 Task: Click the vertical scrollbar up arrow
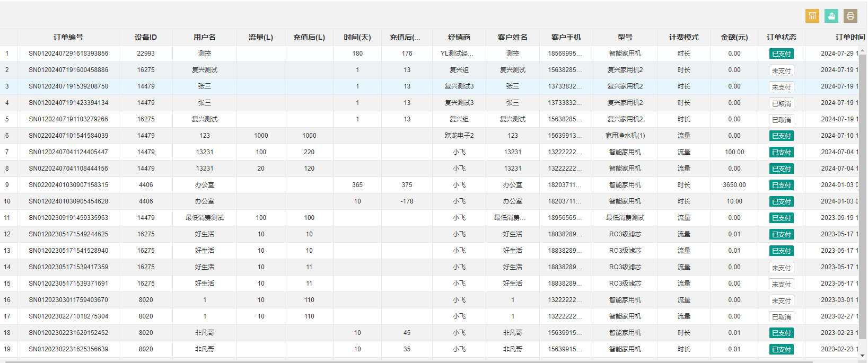pos(863,51)
